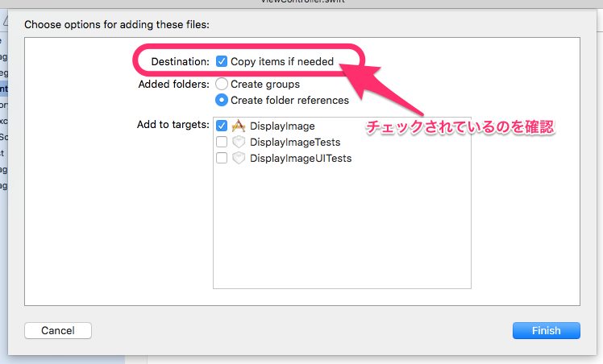Click the DisplayImageUITests shield icon
This screenshot has width=603, height=364.
pos(239,158)
